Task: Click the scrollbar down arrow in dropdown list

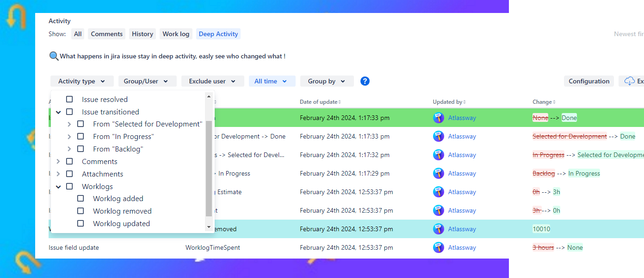Action: [209, 227]
